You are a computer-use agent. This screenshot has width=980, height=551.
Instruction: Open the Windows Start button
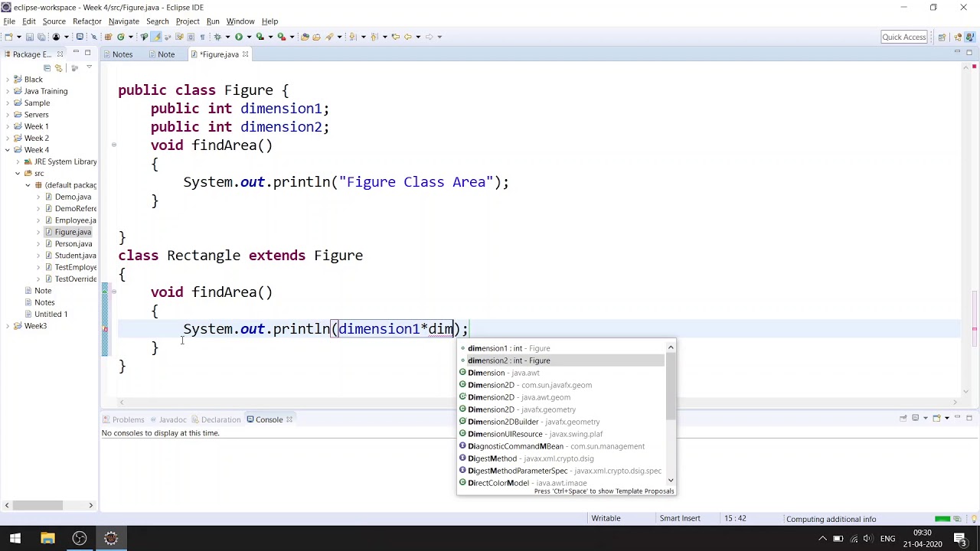[x=15, y=539]
